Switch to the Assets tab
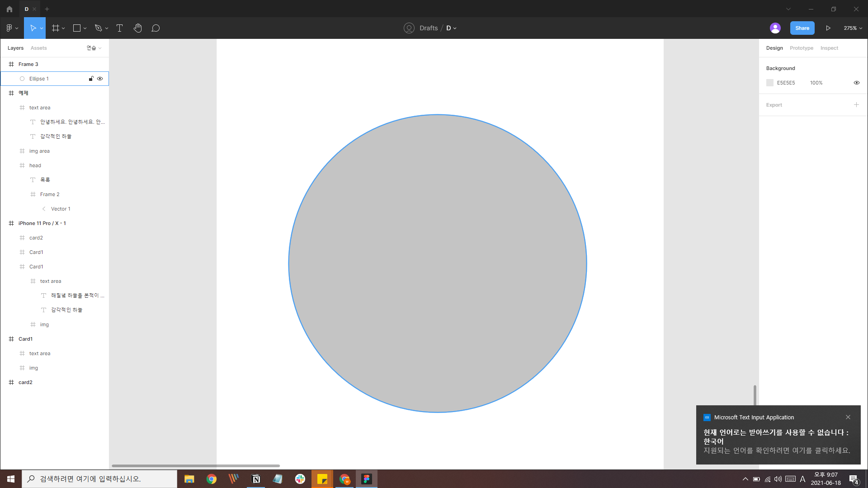Screen dimensions: 868x488 click(38, 48)
